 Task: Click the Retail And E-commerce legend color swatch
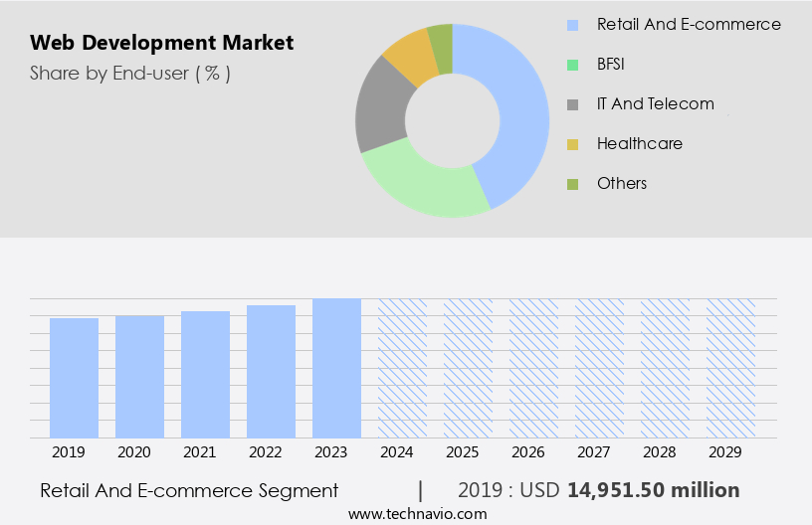click(x=572, y=25)
